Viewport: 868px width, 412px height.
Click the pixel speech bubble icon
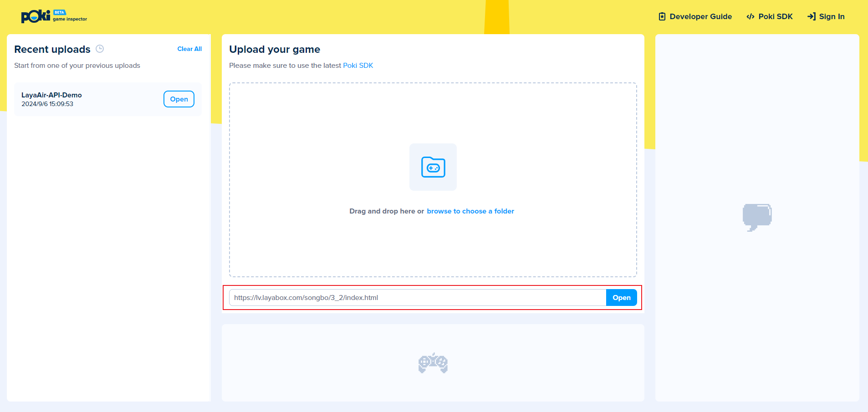click(x=757, y=217)
